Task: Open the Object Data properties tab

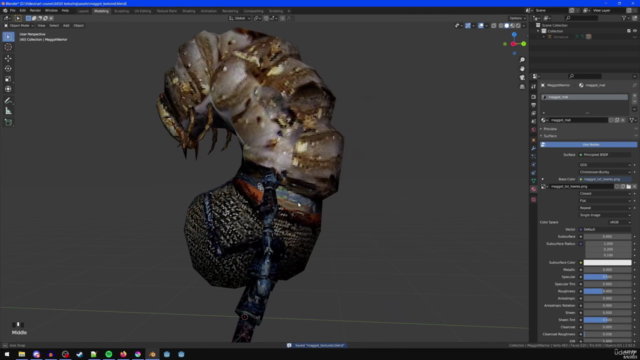Action: pyautogui.click(x=533, y=181)
